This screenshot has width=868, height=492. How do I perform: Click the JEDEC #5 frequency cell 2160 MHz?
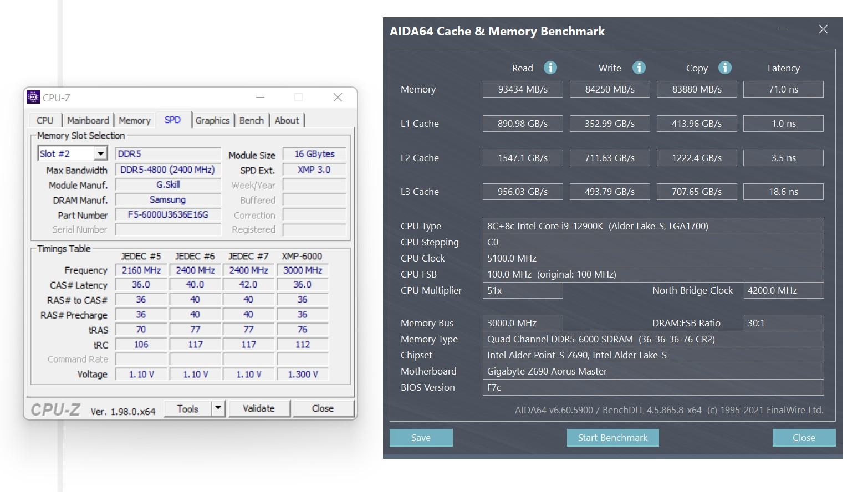141,270
